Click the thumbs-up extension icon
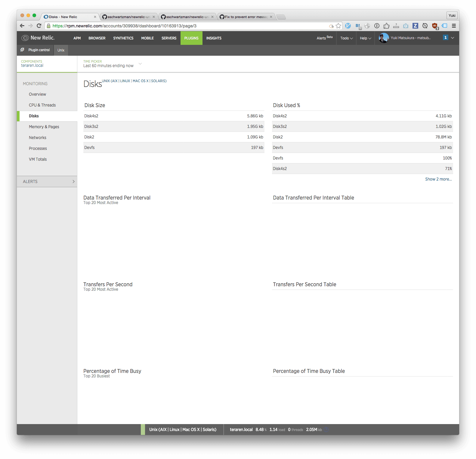Viewport: 476px width, 459px height. pyautogui.click(x=386, y=26)
